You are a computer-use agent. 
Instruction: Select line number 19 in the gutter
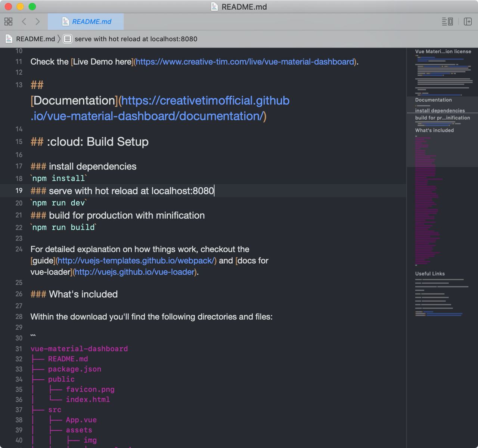(x=19, y=191)
